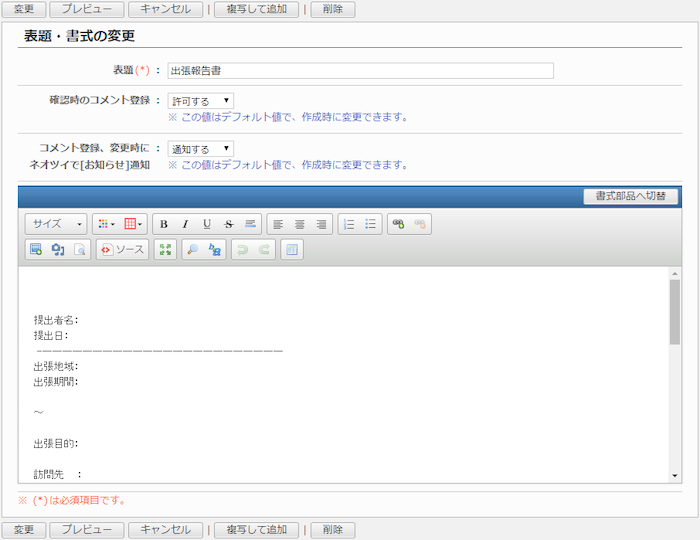Align text to the right
Screen dimensions: 700x540
coord(321,224)
